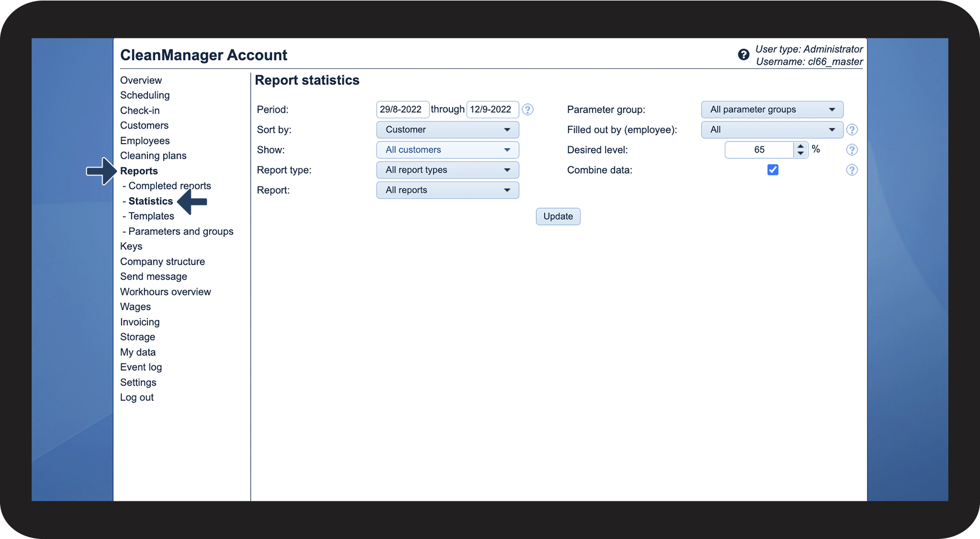The width and height of the screenshot is (980, 539).
Task: Click the help icon next to Period
Action: point(527,109)
